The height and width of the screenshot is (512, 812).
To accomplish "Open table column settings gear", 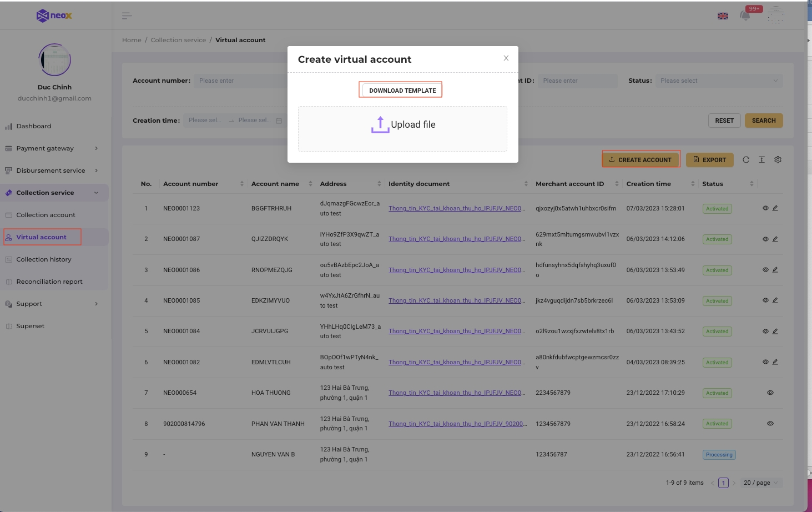I will pyautogui.click(x=778, y=160).
